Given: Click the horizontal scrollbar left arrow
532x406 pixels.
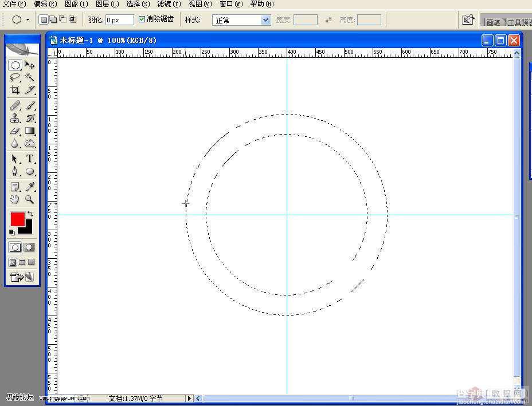Looking at the screenshot, I should tap(198, 399).
